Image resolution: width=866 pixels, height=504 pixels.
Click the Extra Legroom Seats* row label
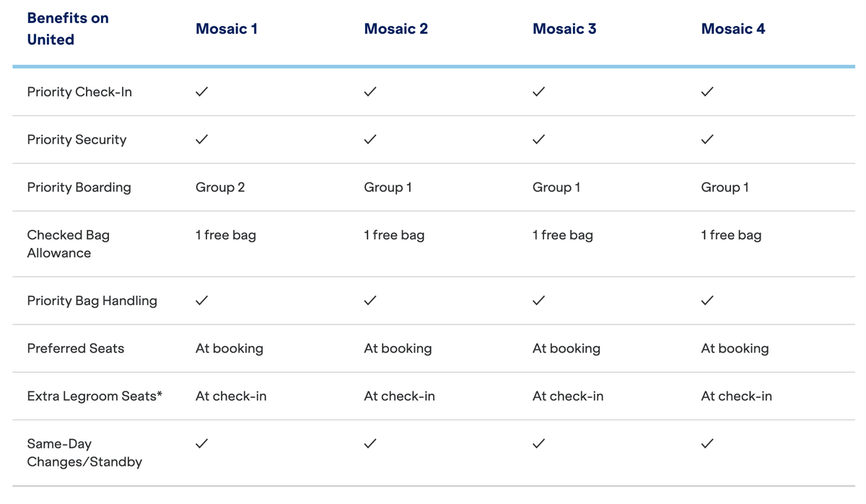[95, 396]
